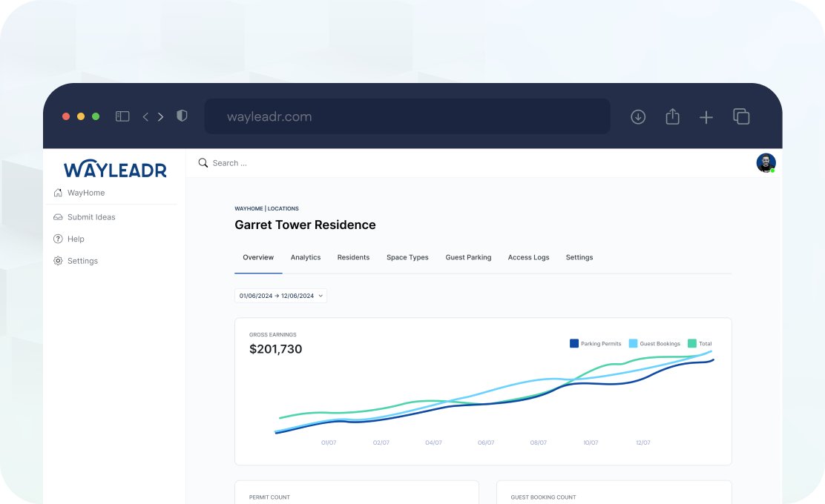Open Settings via the gear icon
Viewport: 825px width, 504px height.
tap(57, 260)
